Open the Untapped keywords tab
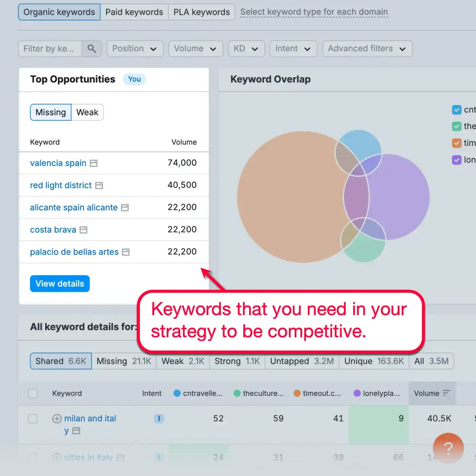The height and width of the screenshot is (476, 476). click(301, 361)
